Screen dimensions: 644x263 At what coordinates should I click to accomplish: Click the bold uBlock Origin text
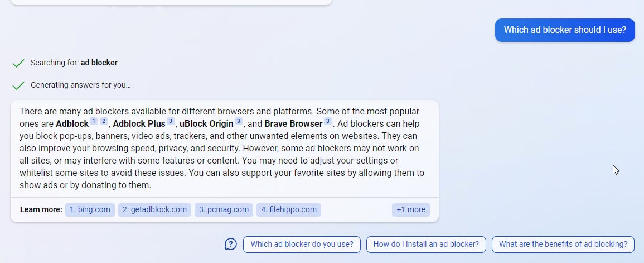tap(206, 124)
